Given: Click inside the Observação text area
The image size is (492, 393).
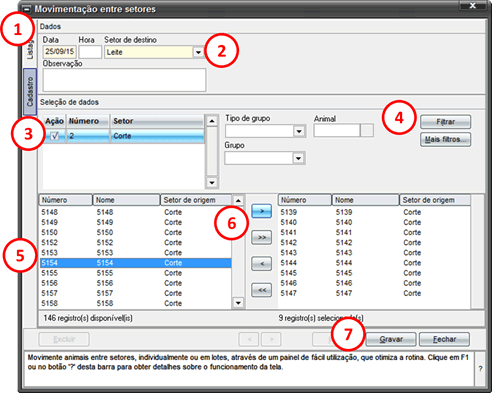Looking at the screenshot, I should [x=124, y=80].
